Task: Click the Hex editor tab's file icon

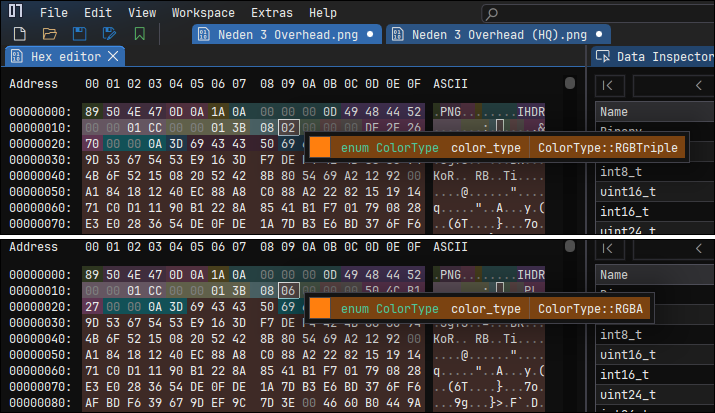Action: (17, 57)
